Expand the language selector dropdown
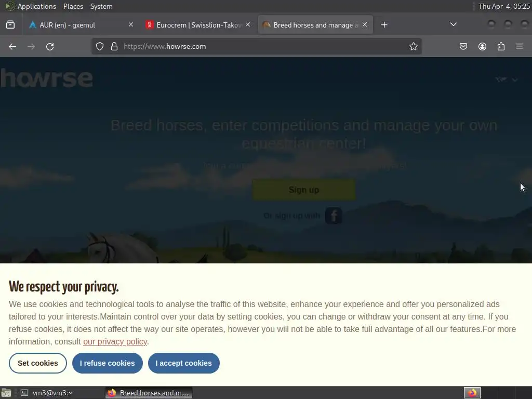This screenshot has height=399, width=532. coord(506,79)
